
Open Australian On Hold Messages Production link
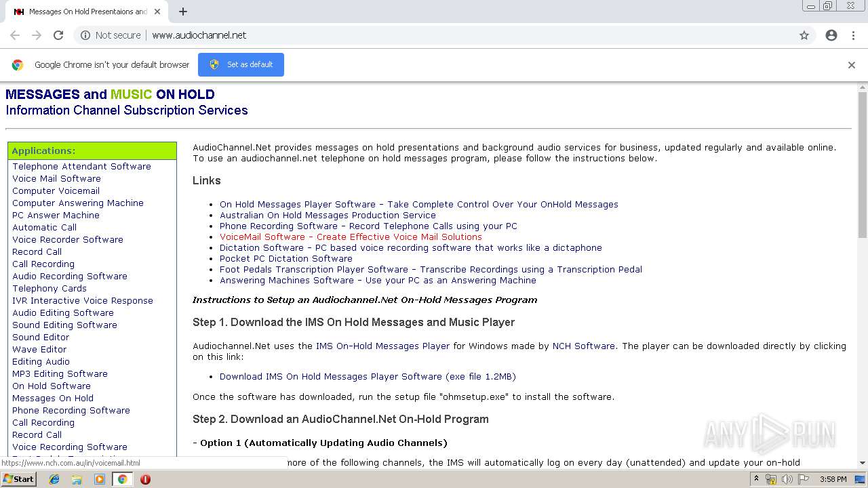coord(328,215)
